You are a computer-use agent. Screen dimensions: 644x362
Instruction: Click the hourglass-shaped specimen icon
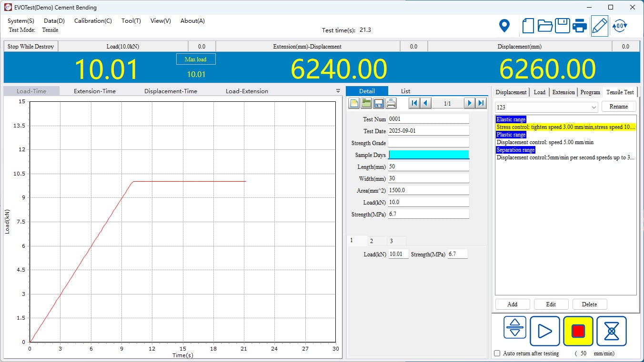(x=611, y=331)
